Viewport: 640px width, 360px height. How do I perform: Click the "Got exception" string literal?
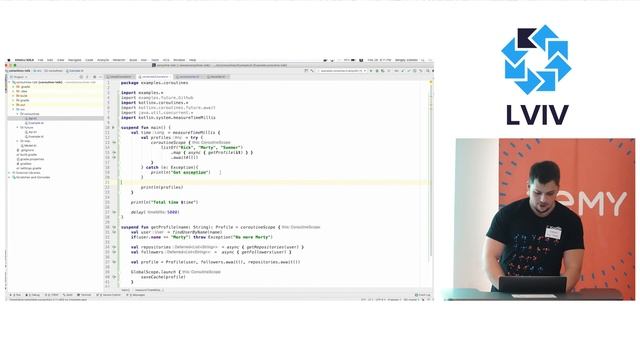191,172
